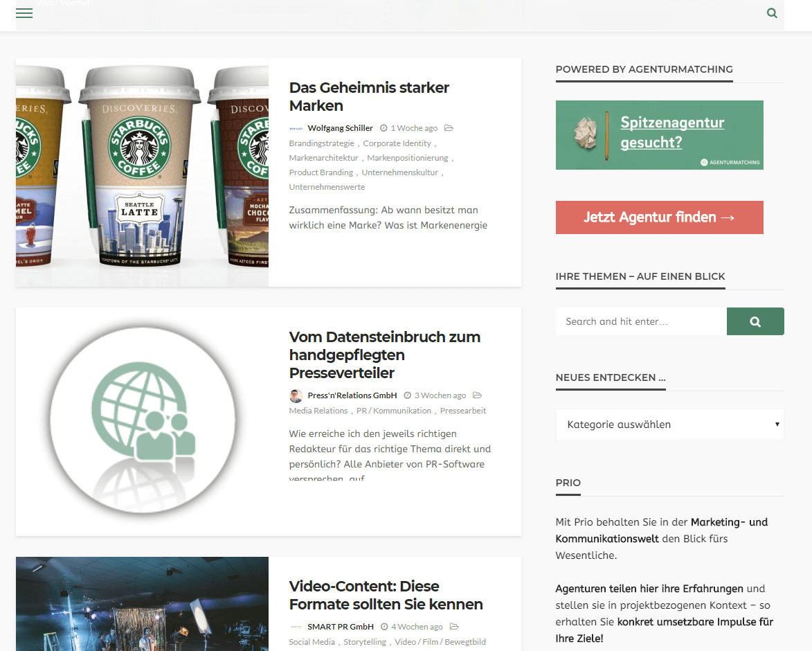Click the globe and people article thumbnail

click(x=143, y=422)
